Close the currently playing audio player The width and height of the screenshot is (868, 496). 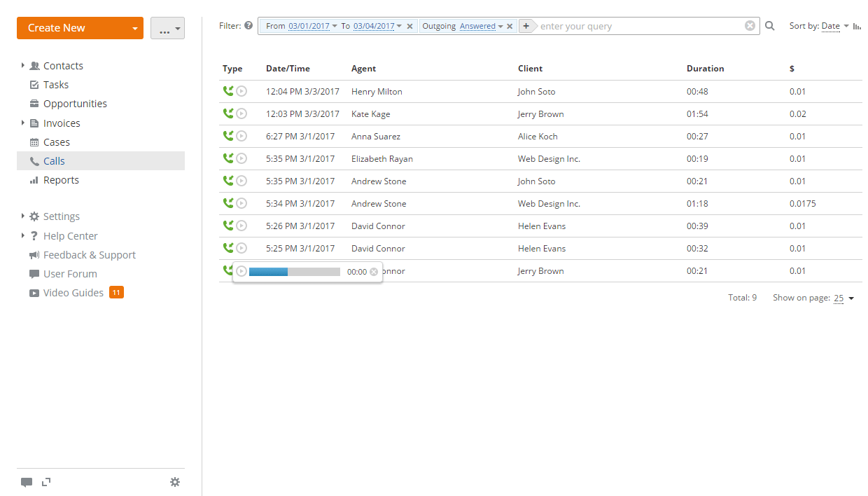[373, 271]
